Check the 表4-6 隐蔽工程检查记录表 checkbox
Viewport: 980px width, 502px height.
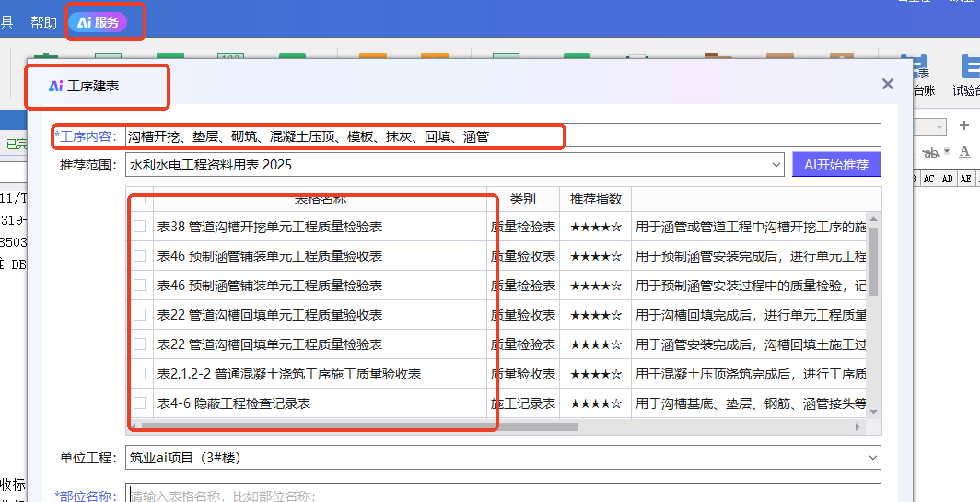[x=140, y=403]
